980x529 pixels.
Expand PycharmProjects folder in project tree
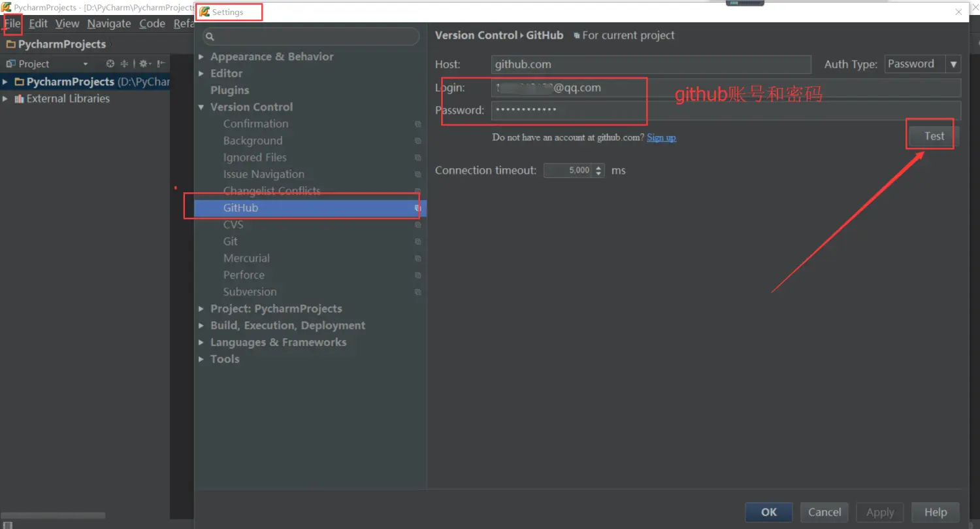tap(6, 82)
